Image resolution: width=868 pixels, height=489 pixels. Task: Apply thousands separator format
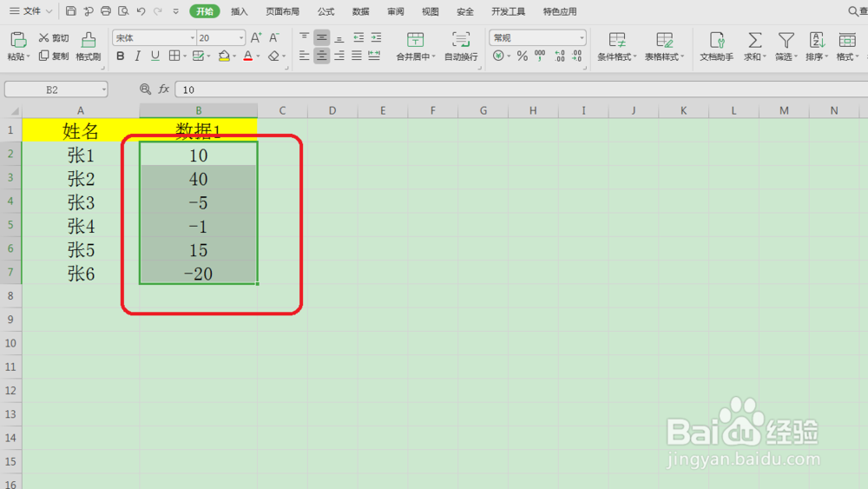tap(540, 56)
